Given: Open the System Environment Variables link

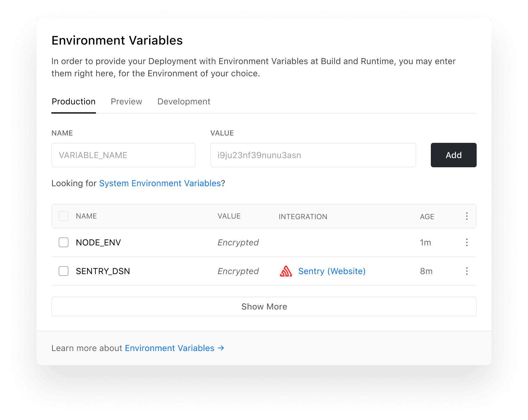Looking at the screenshot, I should (160, 183).
